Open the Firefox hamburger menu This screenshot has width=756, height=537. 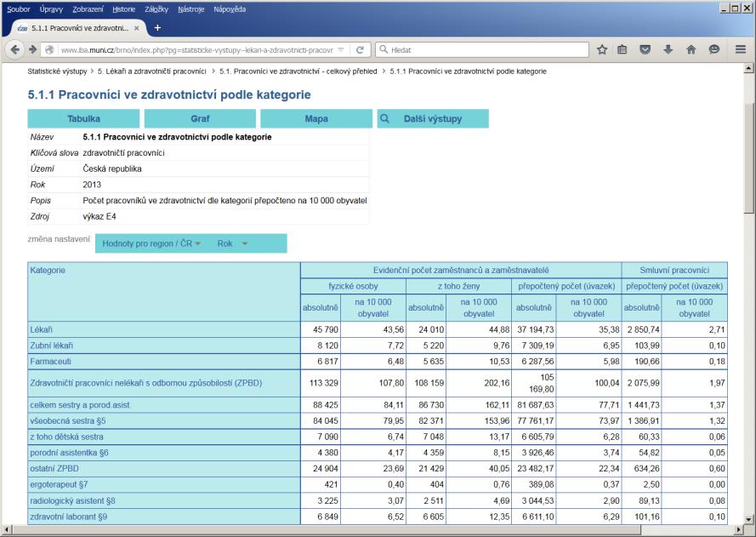pyautogui.click(x=741, y=49)
